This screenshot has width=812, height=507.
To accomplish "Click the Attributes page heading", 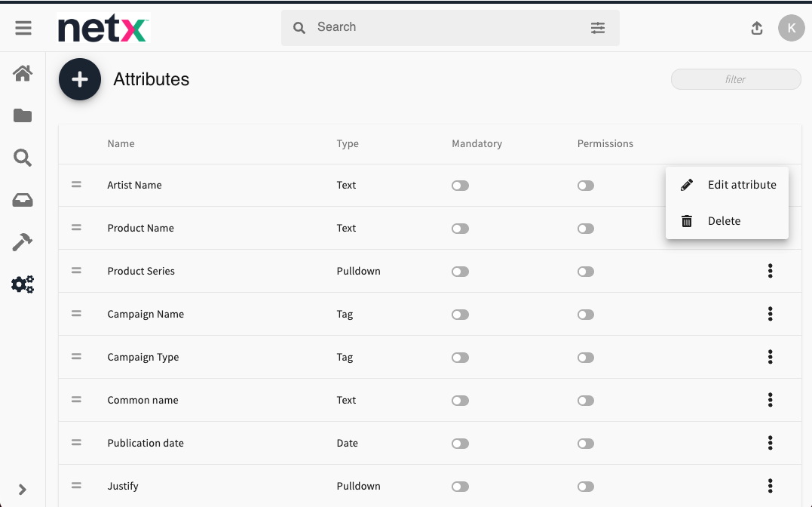I will tap(152, 79).
